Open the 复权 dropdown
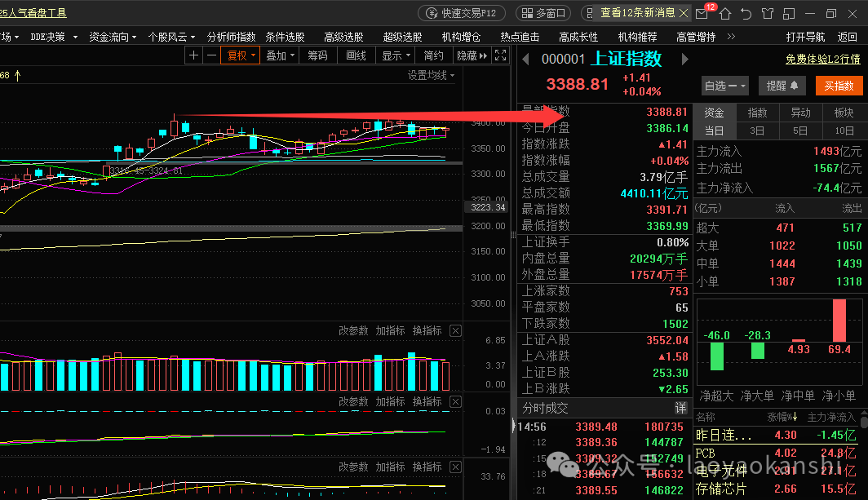868x500 pixels. click(x=240, y=55)
